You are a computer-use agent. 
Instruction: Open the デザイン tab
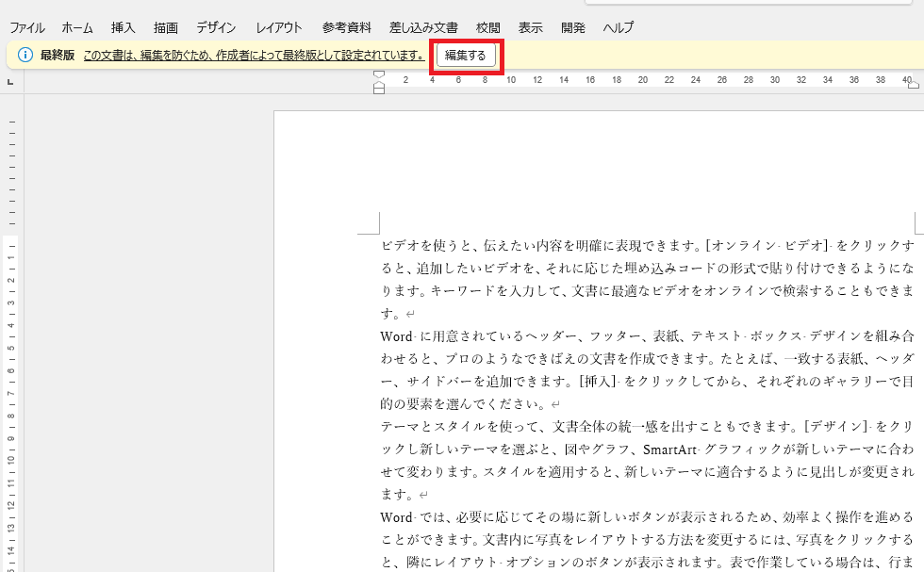coord(216,27)
